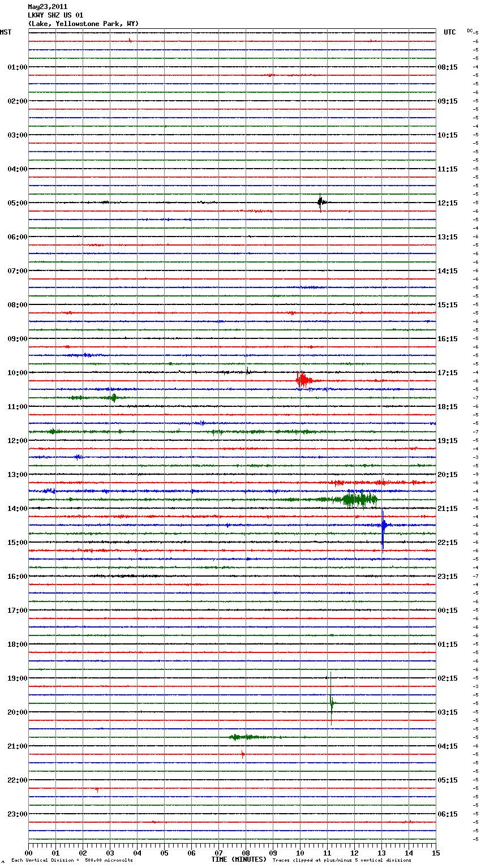This screenshot has width=481, height=868.
Task: Click the black seismic spike on the 05:00 trace
Action: (321, 202)
